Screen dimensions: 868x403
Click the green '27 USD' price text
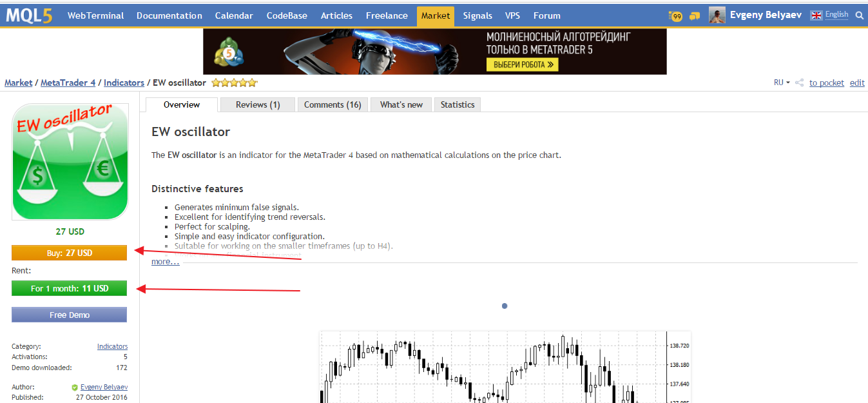(70, 231)
